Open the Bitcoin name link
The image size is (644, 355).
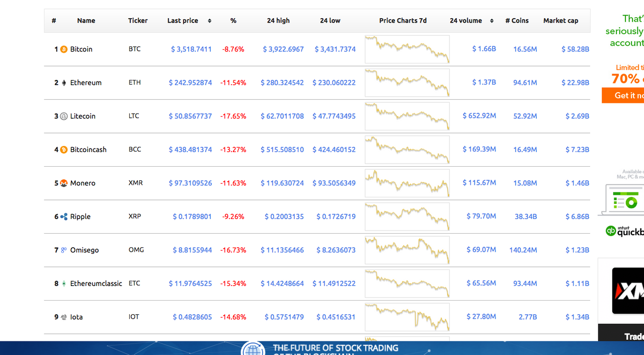coord(82,49)
